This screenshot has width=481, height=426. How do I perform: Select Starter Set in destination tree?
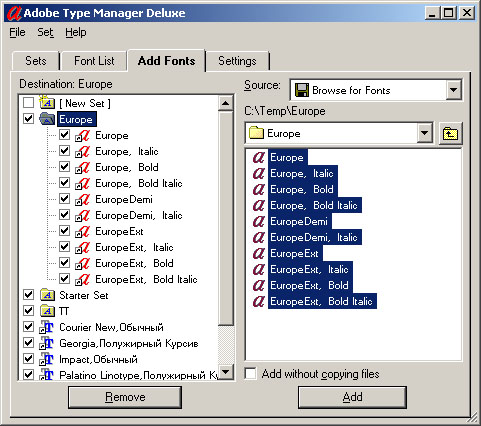coord(84,295)
